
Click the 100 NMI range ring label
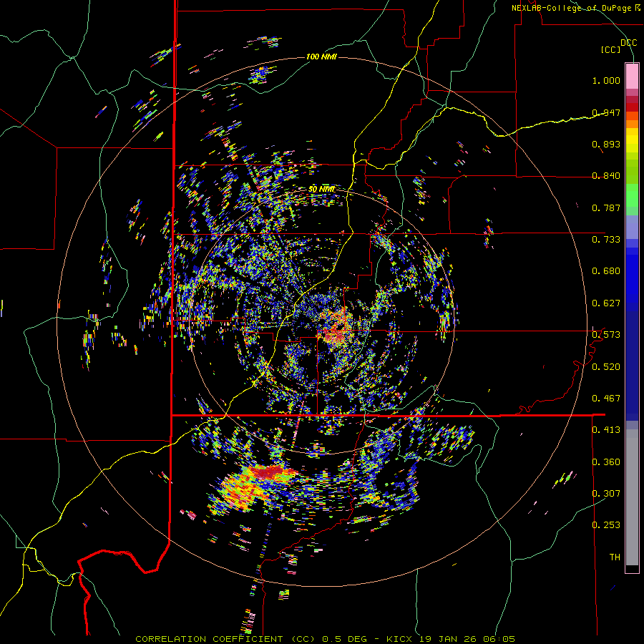pyautogui.click(x=321, y=57)
